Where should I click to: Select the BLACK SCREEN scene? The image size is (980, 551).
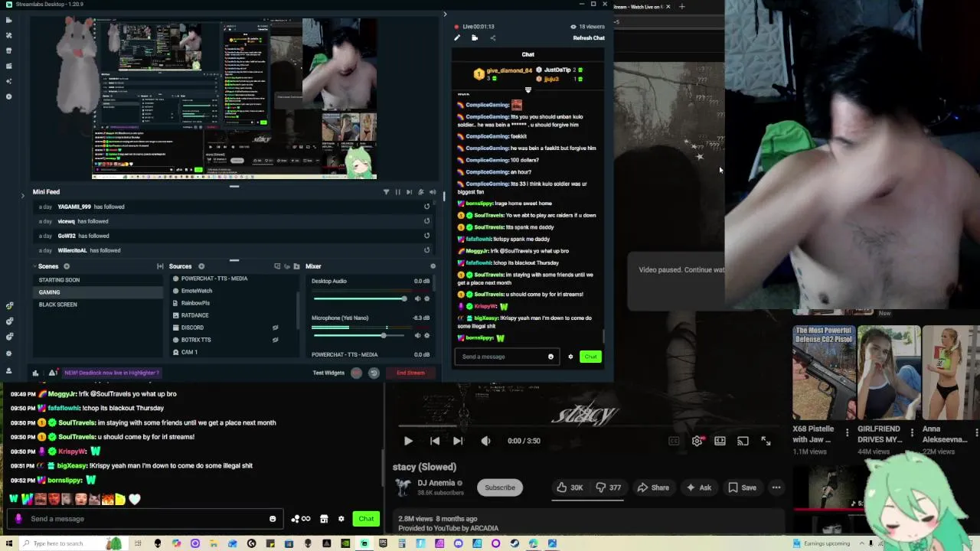pos(99,305)
